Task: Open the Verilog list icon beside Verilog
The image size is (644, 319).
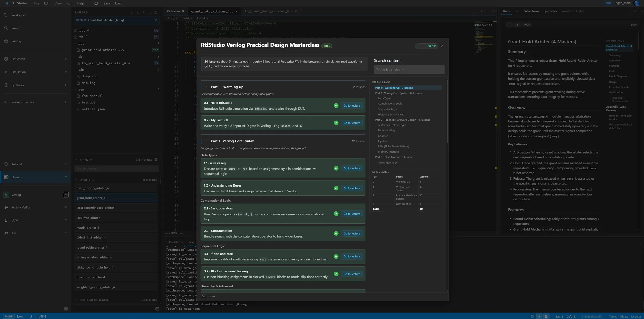Action: click(x=66, y=195)
